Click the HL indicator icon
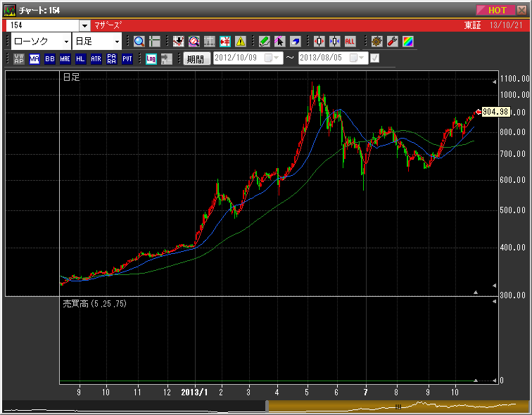The height and width of the screenshot is (415, 532). 80,59
